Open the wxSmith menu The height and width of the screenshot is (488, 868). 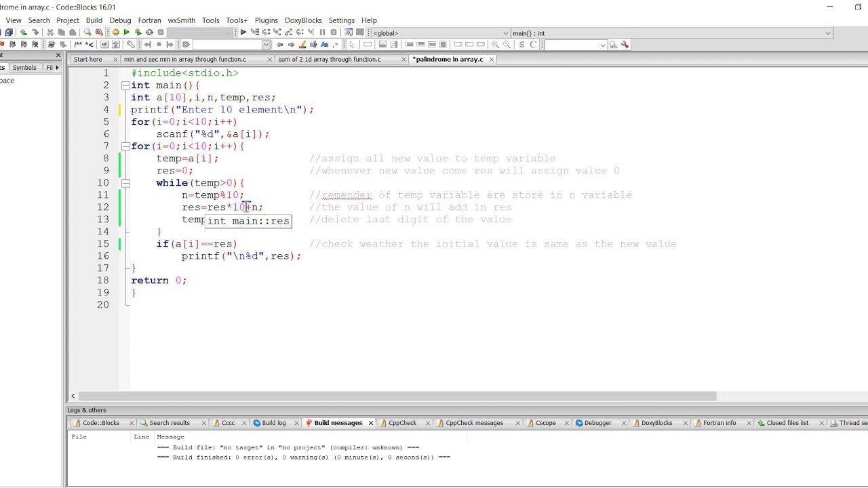(x=182, y=20)
